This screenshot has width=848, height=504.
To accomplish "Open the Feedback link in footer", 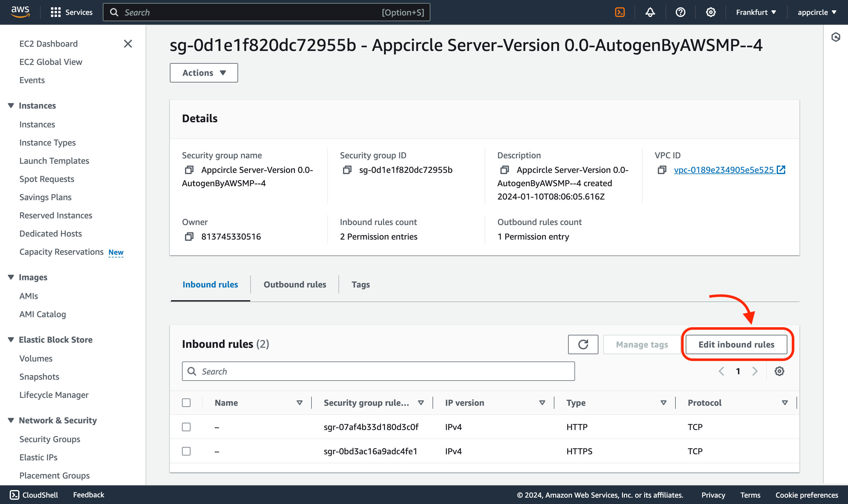I will tap(89, 495).
